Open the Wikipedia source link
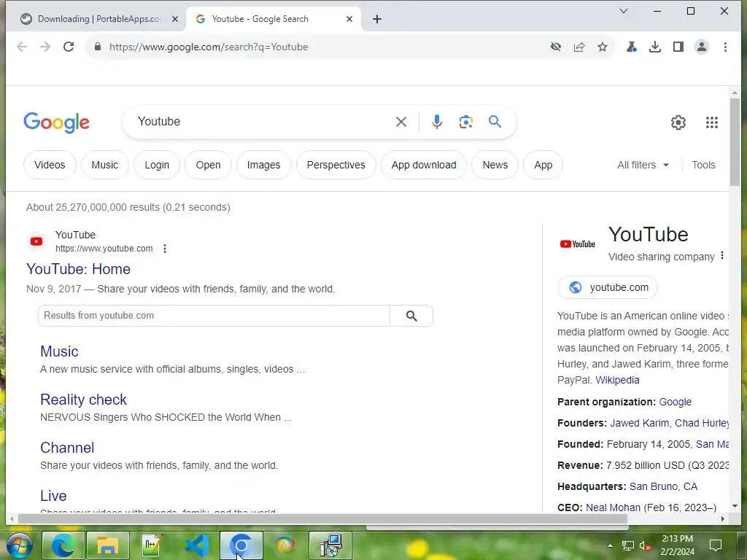 pyautogui.click(x=617, y=380)
